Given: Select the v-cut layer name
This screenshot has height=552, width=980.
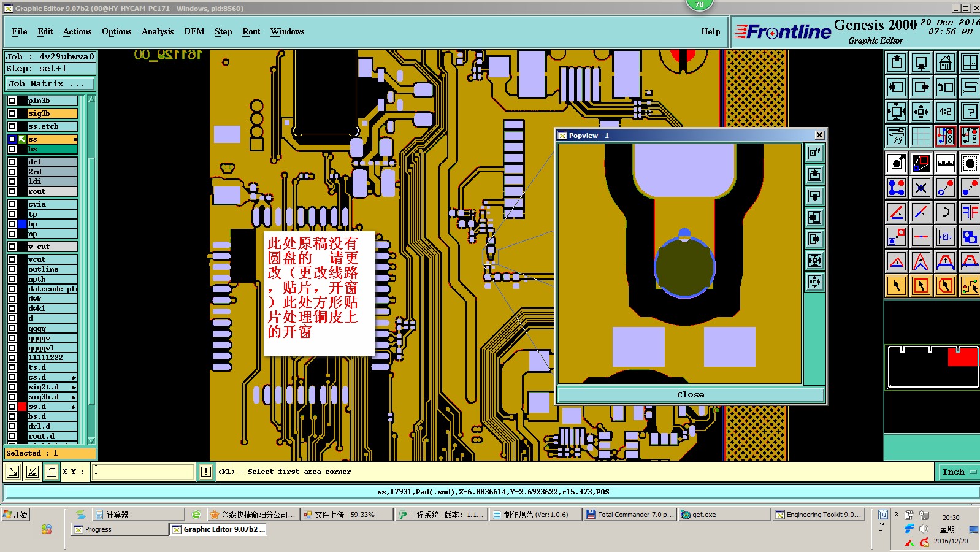Looking at the screenshot, I should 52,247.
